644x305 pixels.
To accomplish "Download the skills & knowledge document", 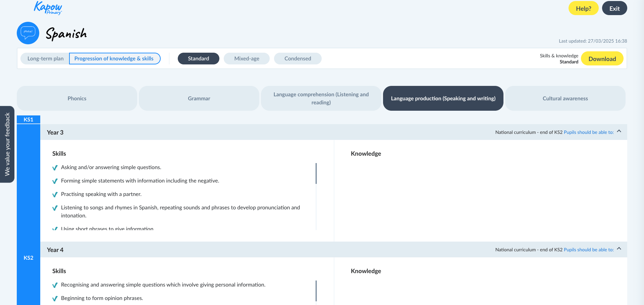I will pyautogui.click(x=602, y=59).
